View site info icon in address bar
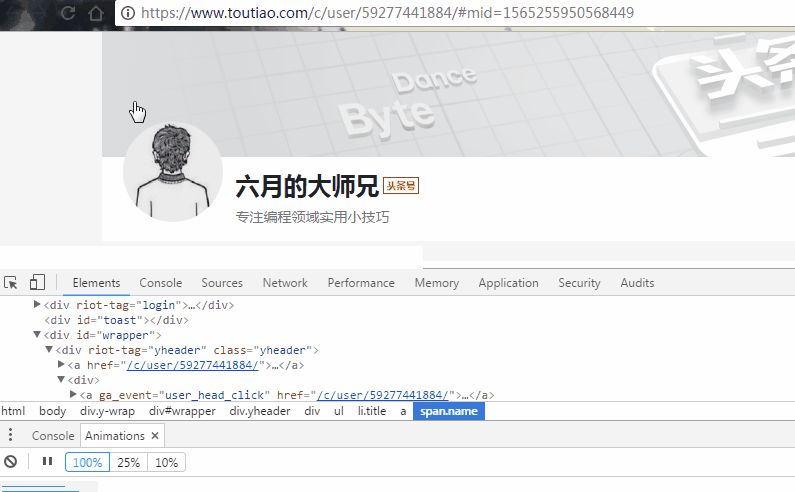This screenshot has height=492, width=795. [x=128, y=13]
